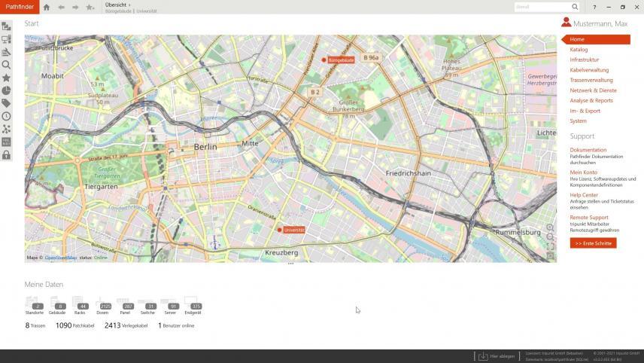Viewport: 644px width, 363px height.
Task: Click the home icon in top toolbar
Action: [47, 8]
